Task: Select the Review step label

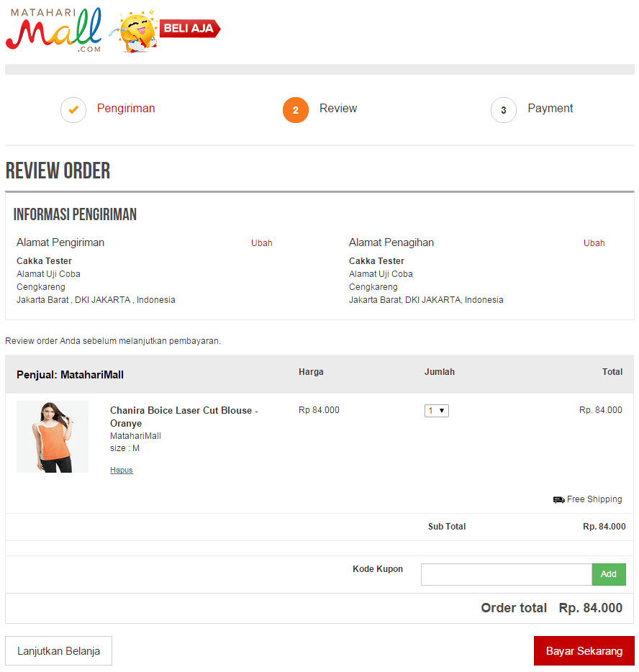Action: pos(338,109)
